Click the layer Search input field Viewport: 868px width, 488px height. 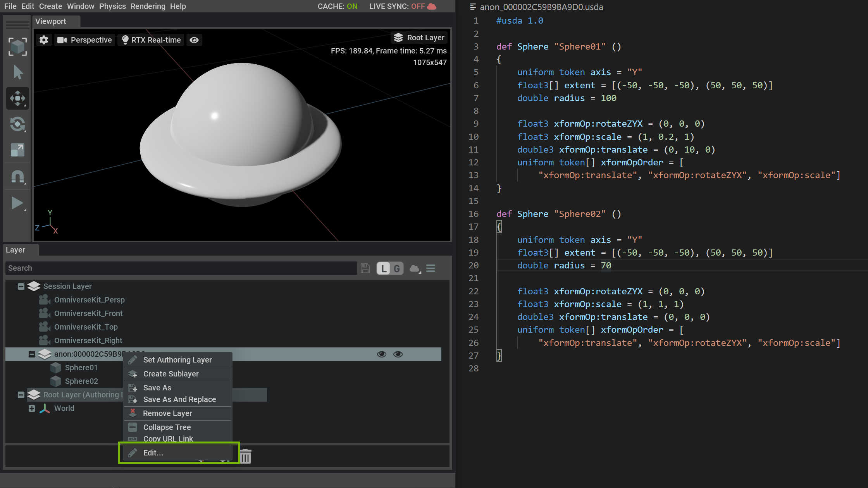[x=181, y=268]
